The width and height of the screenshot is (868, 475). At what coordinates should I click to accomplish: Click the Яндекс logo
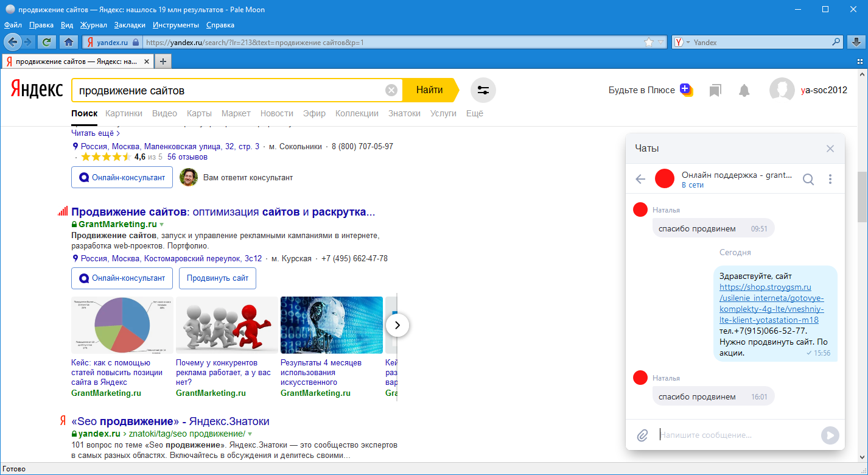[x=37, y=90]
